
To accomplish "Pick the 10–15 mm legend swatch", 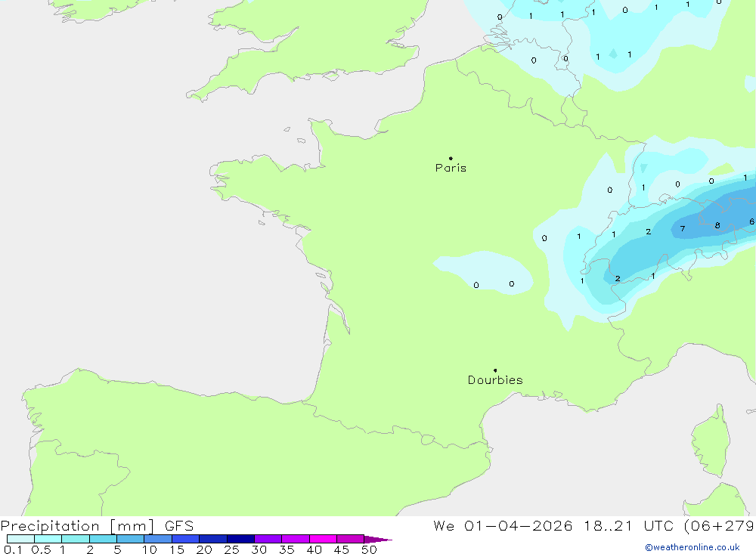I will coord(158,539).
